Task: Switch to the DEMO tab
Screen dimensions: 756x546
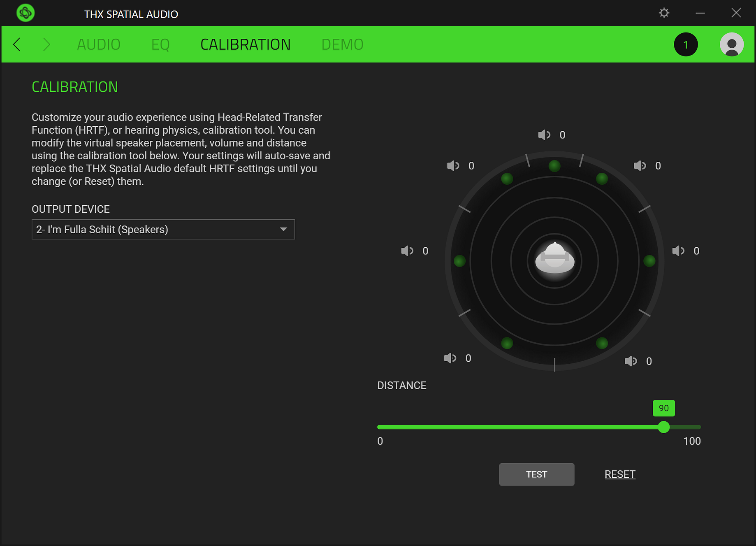Action: [342, 44]
